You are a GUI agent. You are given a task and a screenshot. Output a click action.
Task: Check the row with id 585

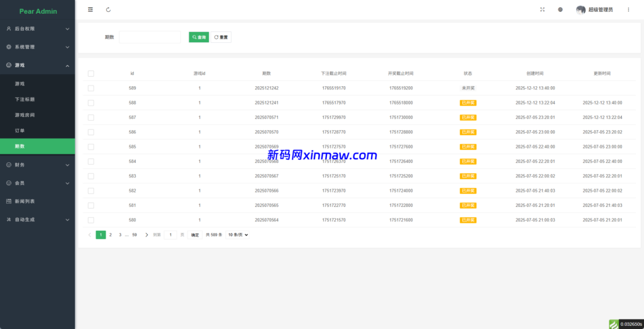(x=91, y=147)
